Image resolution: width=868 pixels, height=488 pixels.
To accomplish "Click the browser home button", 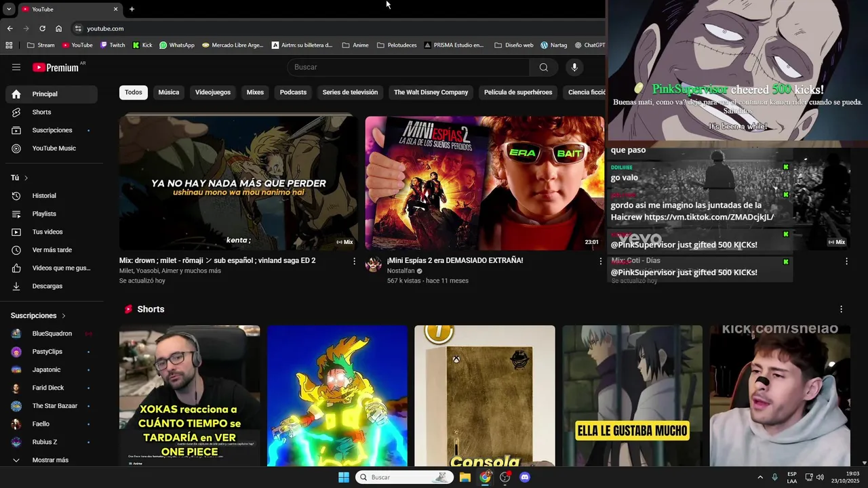I will (x=58, y=28).
